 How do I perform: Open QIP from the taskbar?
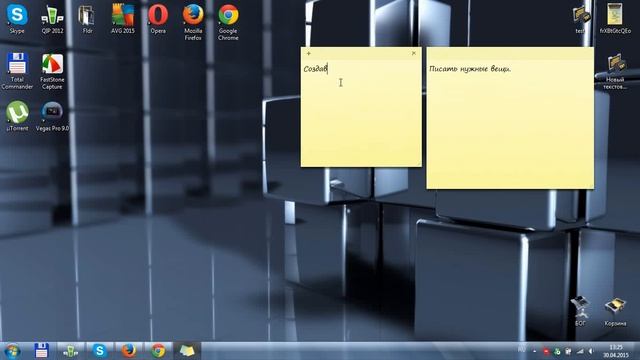[x=70, y=351]
